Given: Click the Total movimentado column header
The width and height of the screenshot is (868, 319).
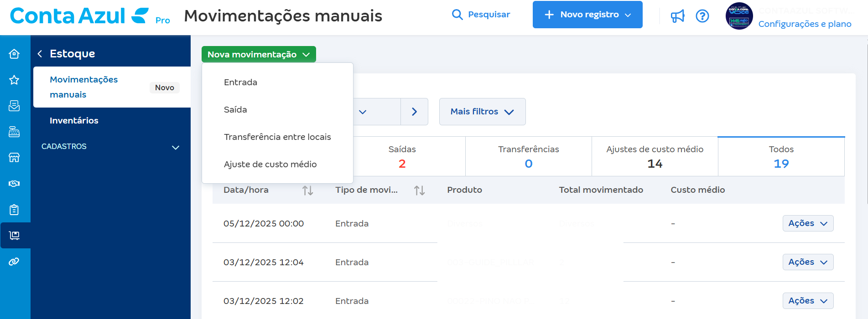Looking at the screenshot, I should tap(601, 190).
